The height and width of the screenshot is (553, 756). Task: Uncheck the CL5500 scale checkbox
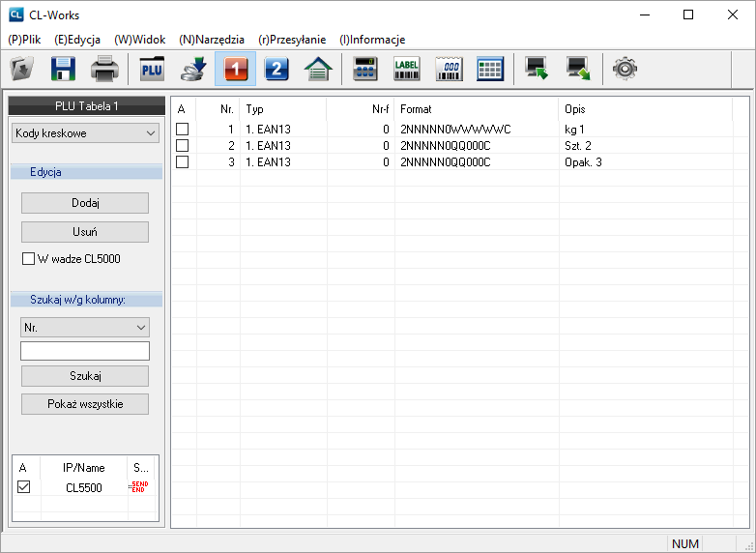[23, 487]
